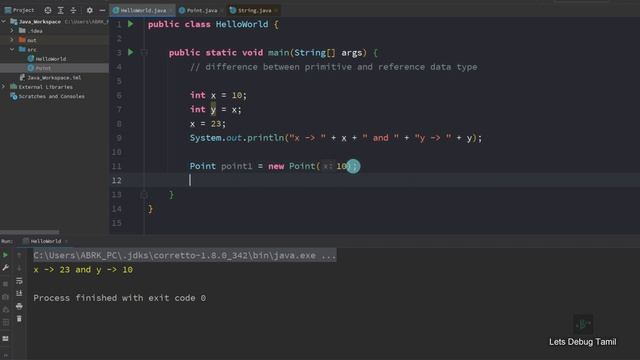
Task: Clear console output with trash icon
Action: 19,319
